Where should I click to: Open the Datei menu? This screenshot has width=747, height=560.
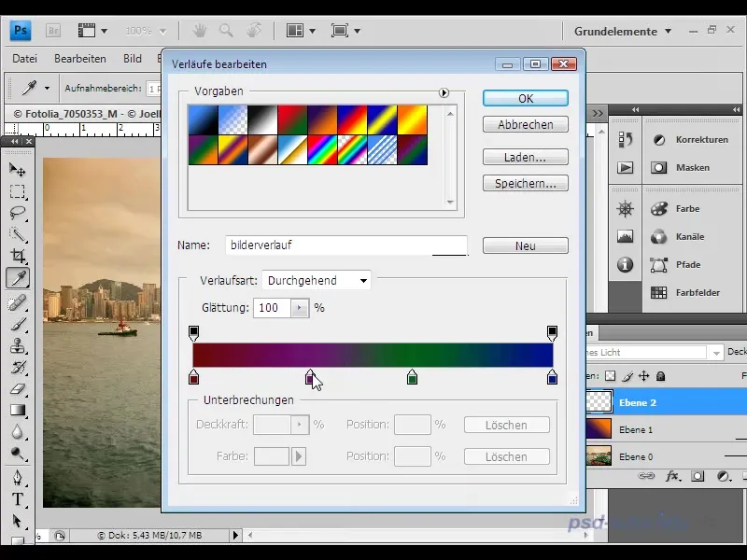click(x=25, y=59)
